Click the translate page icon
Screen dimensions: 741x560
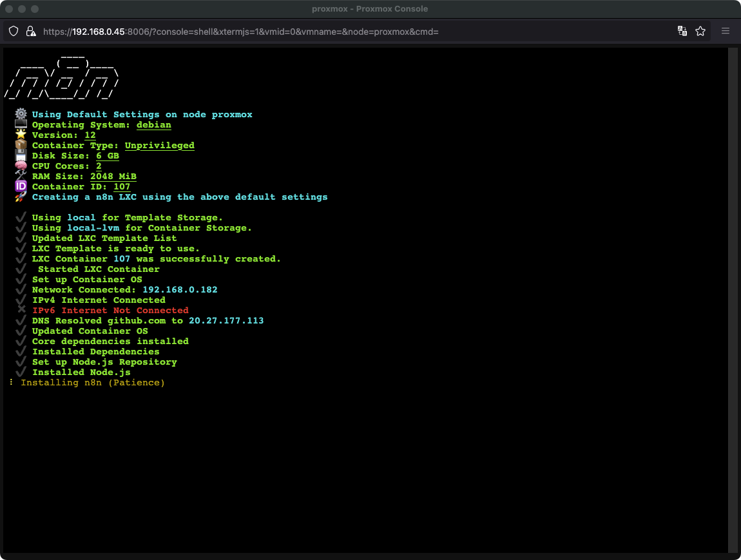tap(682, 31)
